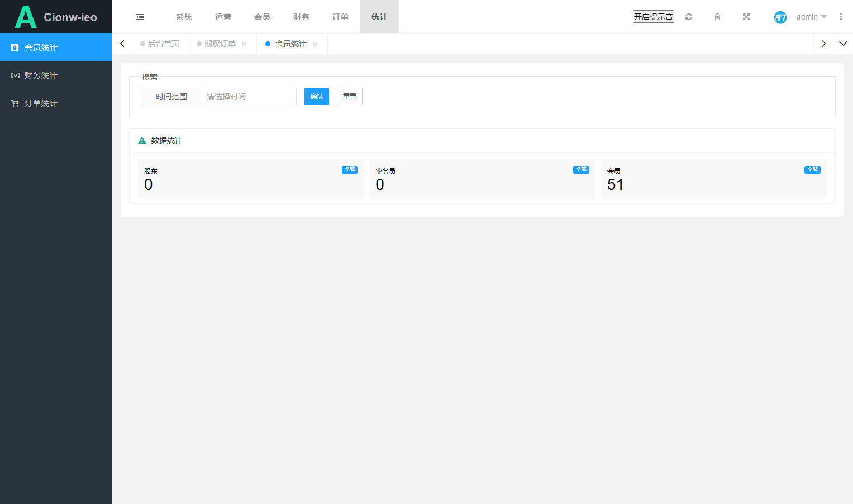The width and height of the screenshot is (853, 504).
Task: Click the 全站 badge on 会员 card
Action: 812,170
